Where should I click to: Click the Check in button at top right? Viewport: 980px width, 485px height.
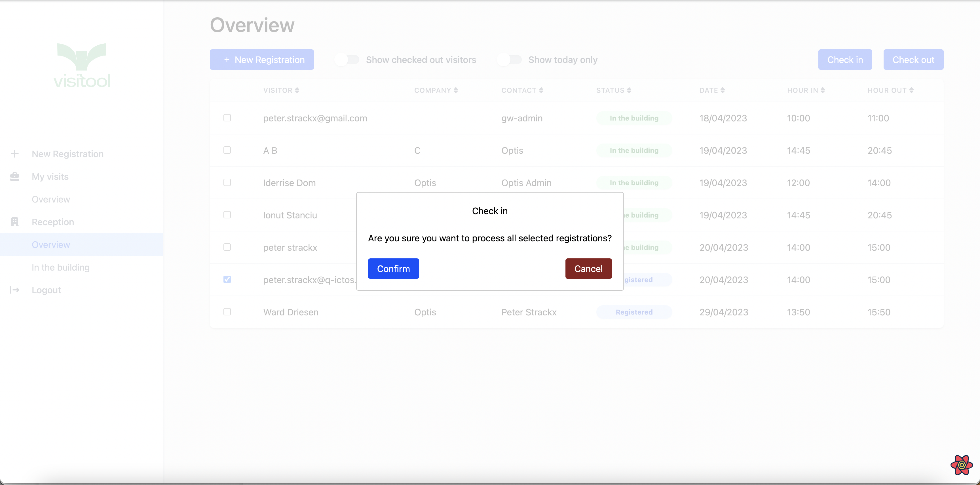pos(845,60)
